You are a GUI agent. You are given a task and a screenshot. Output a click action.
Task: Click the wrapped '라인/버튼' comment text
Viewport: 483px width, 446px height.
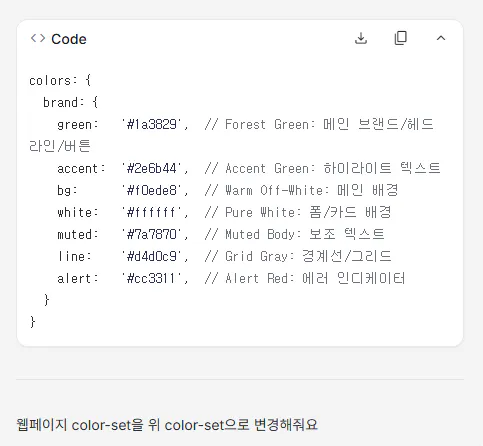[60, 146]
